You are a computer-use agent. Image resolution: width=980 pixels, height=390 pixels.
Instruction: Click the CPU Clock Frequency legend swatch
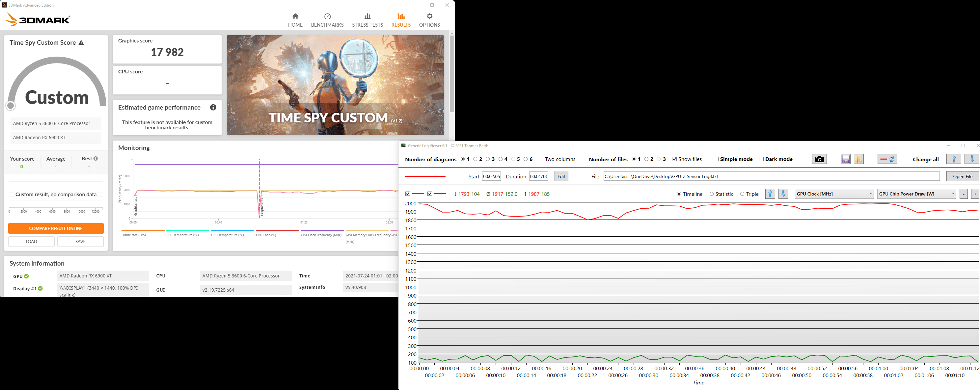click(x=322, y=230)
